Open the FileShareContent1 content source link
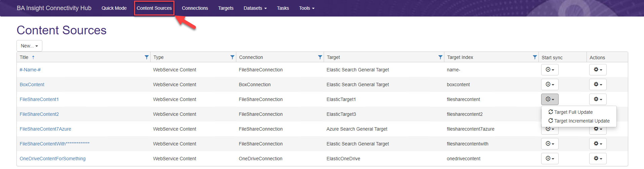Screen dimensions: 644x169 click(x=39, y=99)
